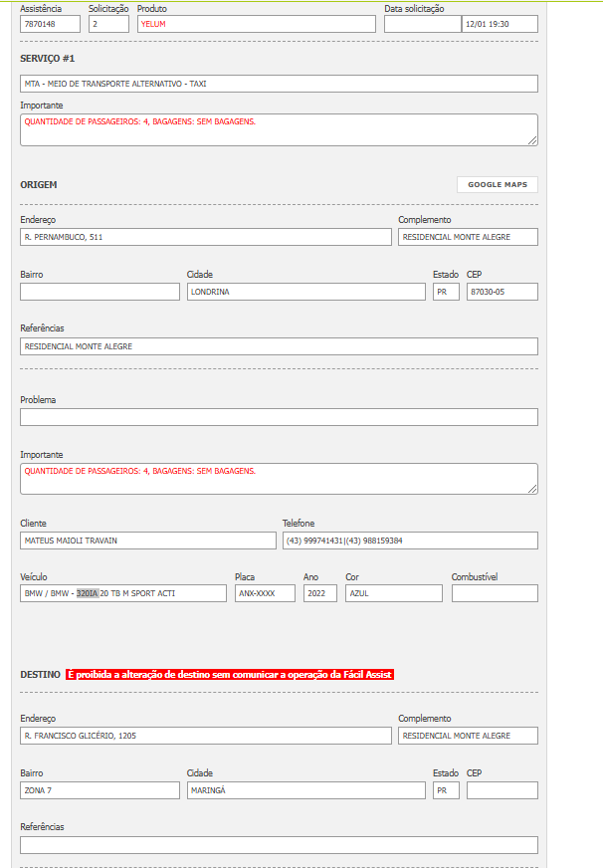Click the red destination warning banner
Image resolution: width=603 pixels, height=868 pixels.
coord(230,674)
